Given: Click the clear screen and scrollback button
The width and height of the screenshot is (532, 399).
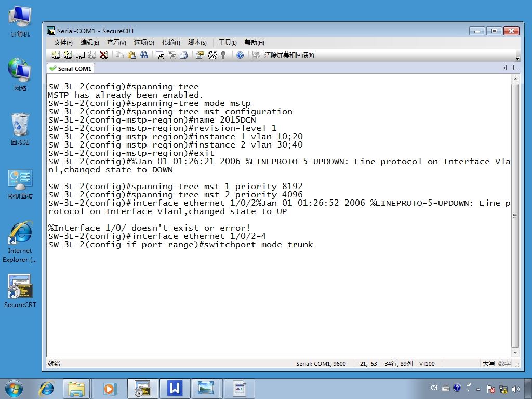Looking at the screenshot, I should pos(283,55).
